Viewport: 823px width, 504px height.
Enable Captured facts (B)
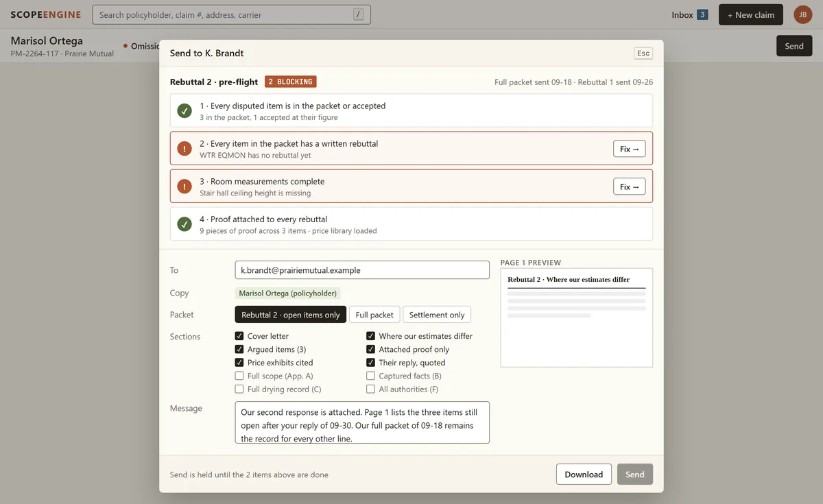coord(371,376)
